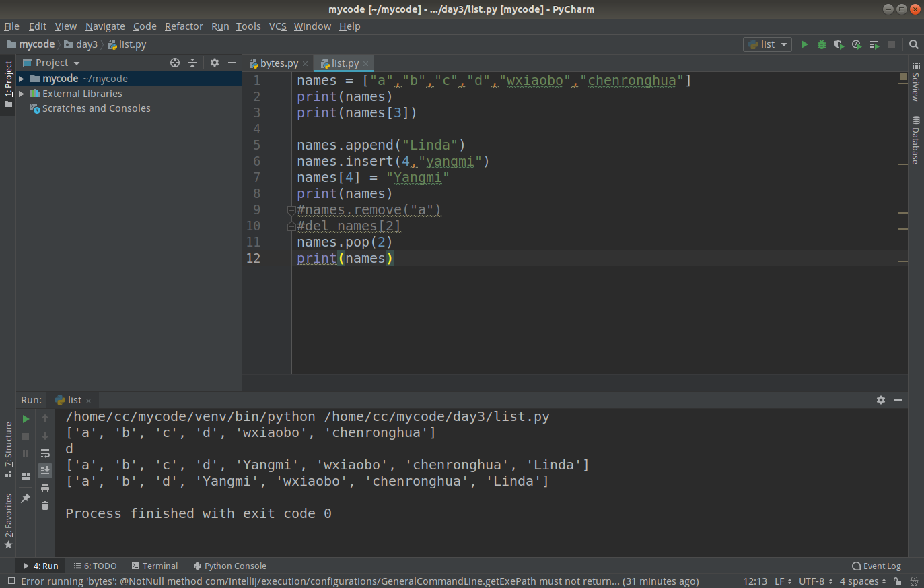Image resolution: width=924 pixels, height=588 pixels.
Task: Click the up stack trace arrow
Action: pos(45,418)
